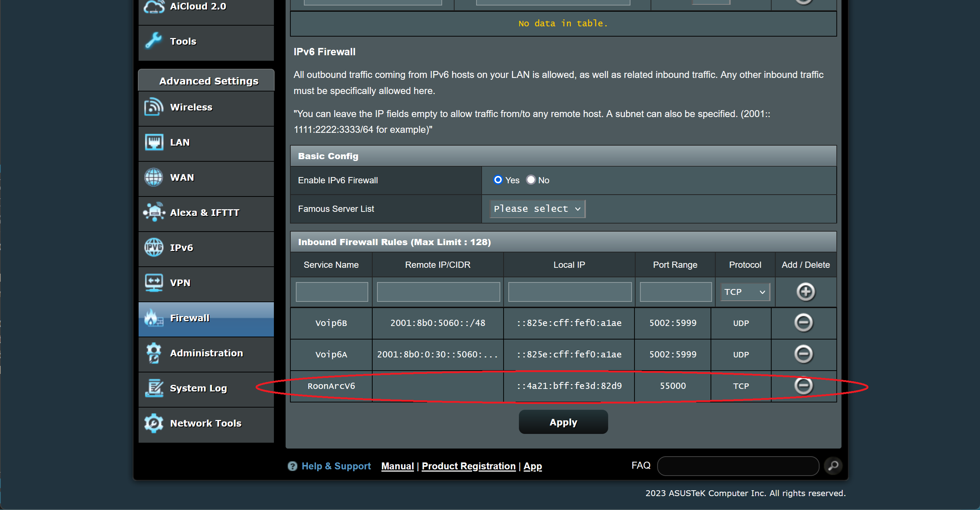
Task: Click the IPv6 globe icon
Action: (x=154, y=247)
